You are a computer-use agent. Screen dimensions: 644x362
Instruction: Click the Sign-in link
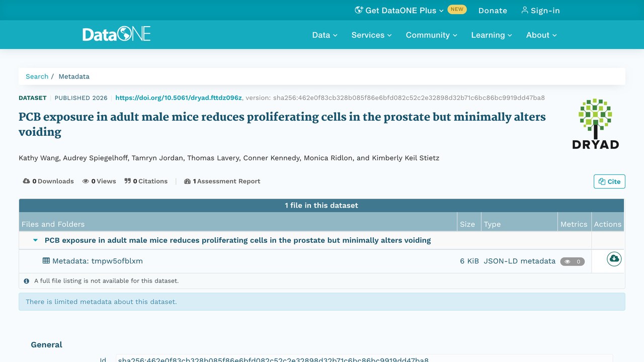(x=540, y=10)
